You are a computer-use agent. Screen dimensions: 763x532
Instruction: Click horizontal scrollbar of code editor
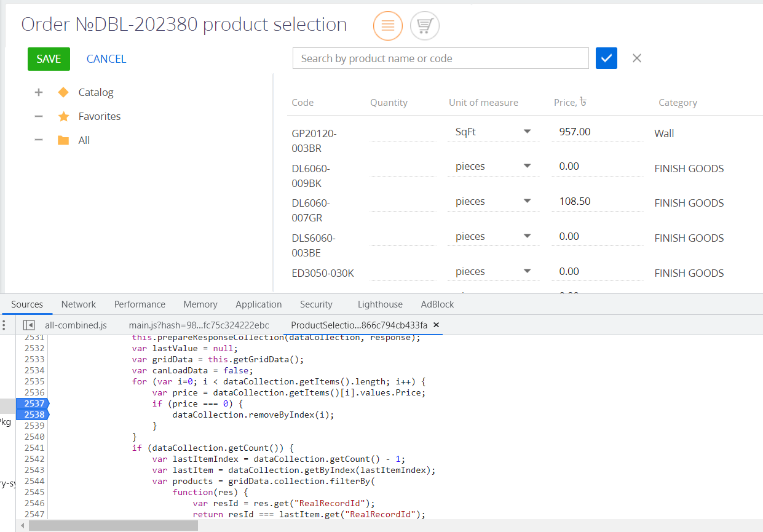(113, 526)
